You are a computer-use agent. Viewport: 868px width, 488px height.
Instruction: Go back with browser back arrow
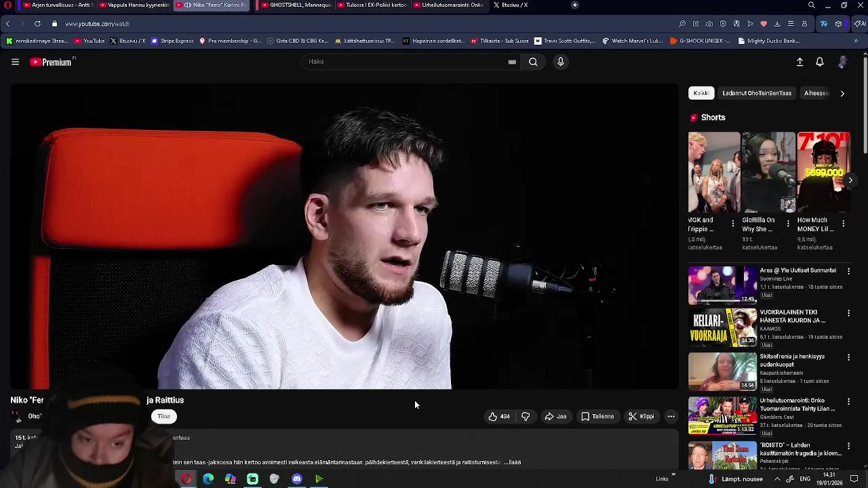(7, 24)
